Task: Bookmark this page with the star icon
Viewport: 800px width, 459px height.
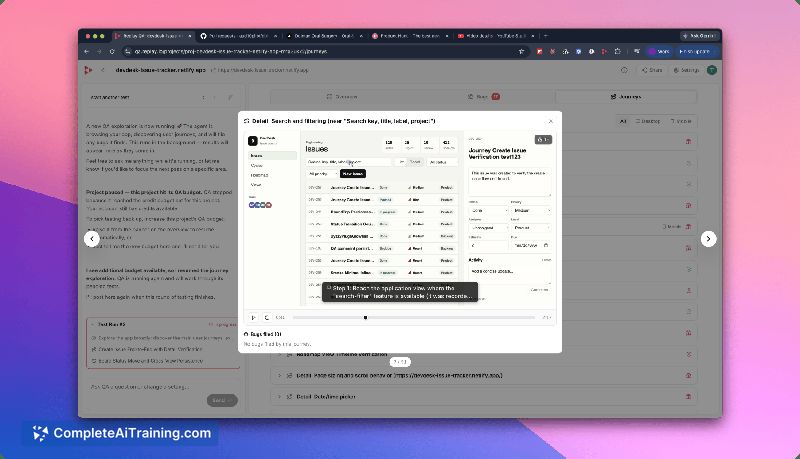Action: pos(521,52)
